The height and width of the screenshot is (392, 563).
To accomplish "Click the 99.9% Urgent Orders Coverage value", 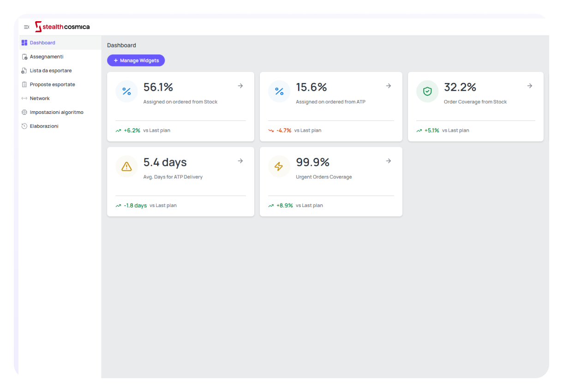I will click(312, 162).
